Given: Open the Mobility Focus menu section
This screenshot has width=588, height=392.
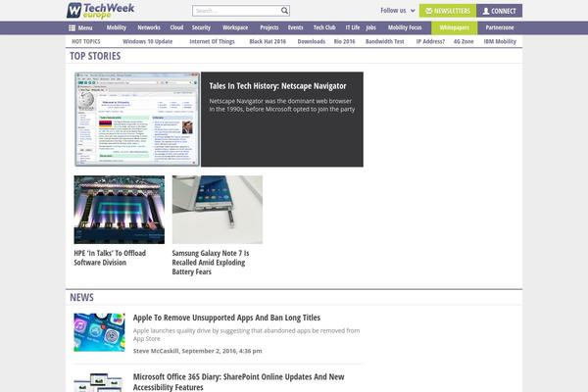Looking at the screenshot, I should (405, 27).
